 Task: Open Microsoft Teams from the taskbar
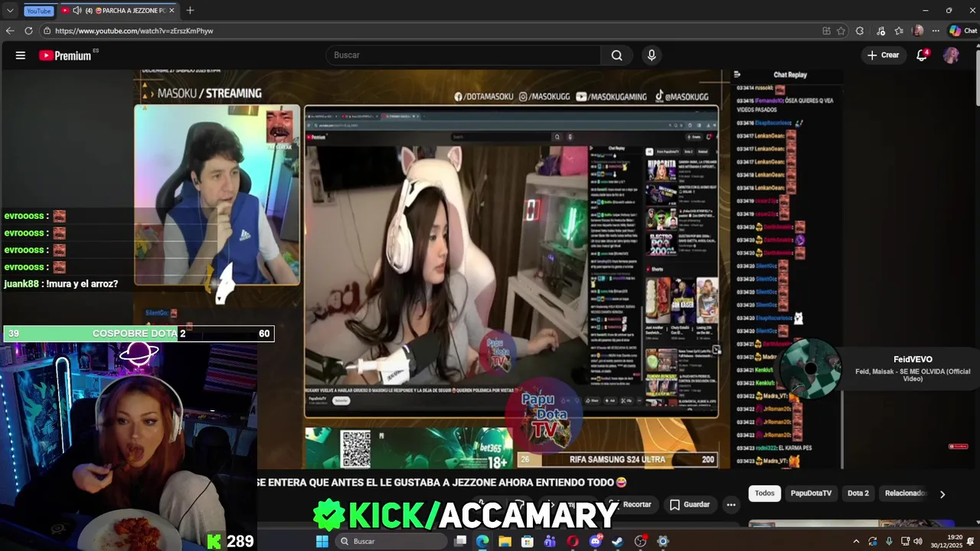[550, 541]
